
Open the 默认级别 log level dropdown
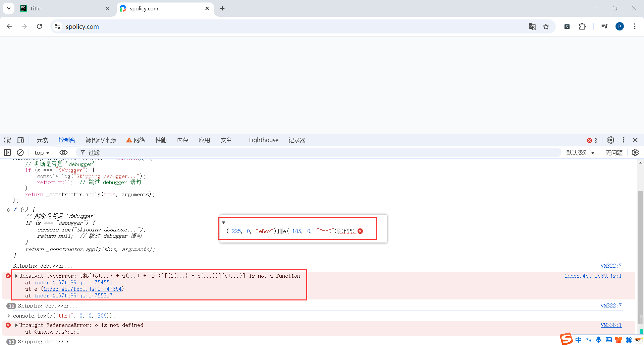coord(580,153)
